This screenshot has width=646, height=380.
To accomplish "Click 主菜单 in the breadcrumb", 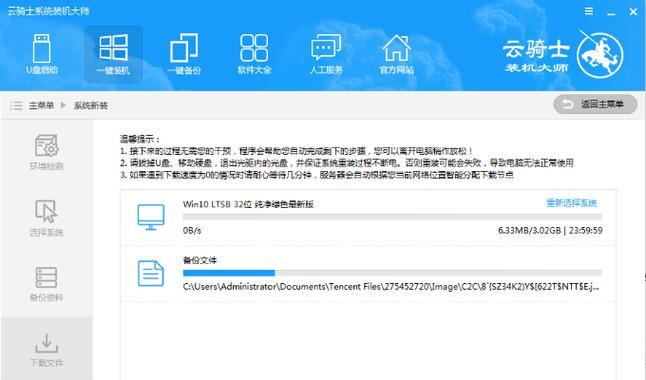I will [x=41, y=106].
